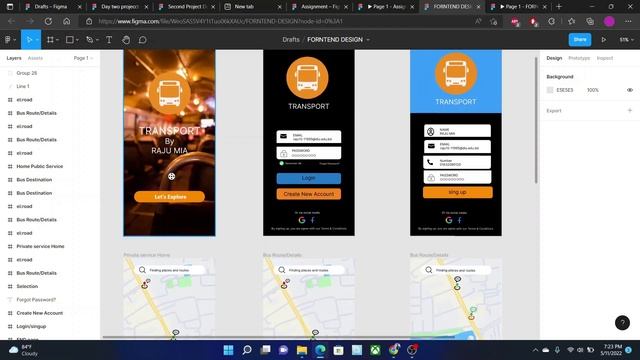The image size is (640, 360).
Task: Expand the Move tools dropdown chevron
Action: (37, 40)
